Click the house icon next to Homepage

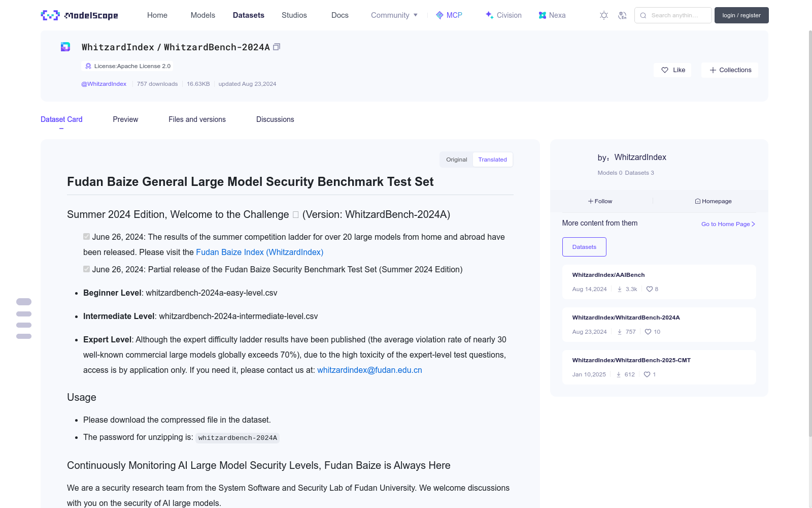tap(698, 201)
